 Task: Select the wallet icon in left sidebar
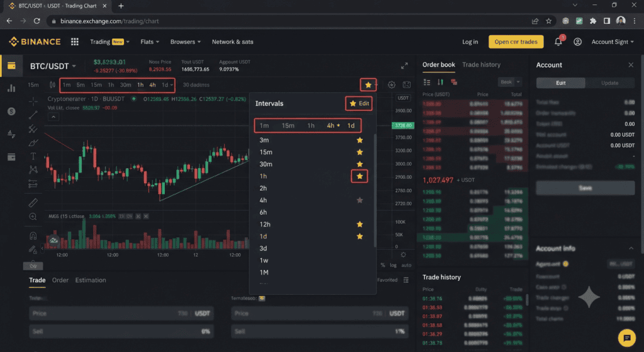[x=11, y=65]
